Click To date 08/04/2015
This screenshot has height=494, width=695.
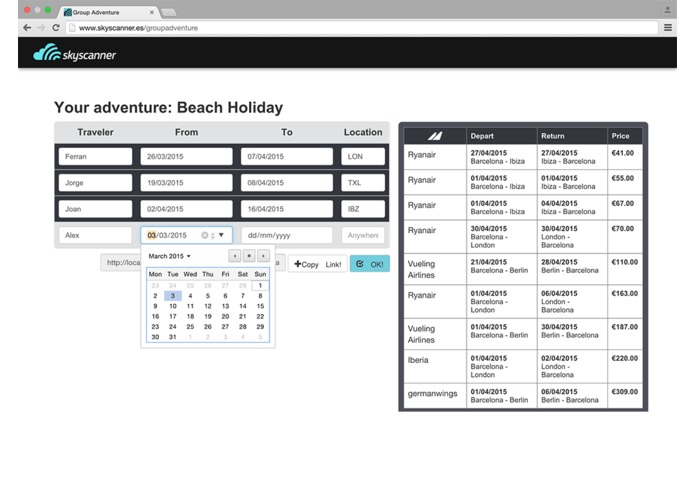pos(287,183)
